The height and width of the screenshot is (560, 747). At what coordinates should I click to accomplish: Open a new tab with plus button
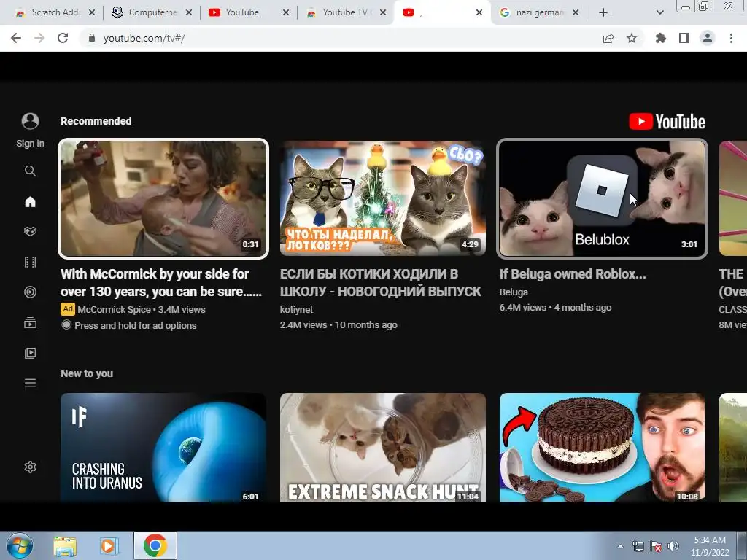tap(603, 12)
